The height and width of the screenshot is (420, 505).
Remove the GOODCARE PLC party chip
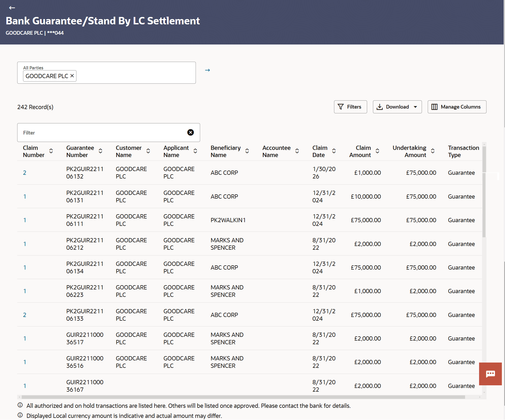(72, 76)
